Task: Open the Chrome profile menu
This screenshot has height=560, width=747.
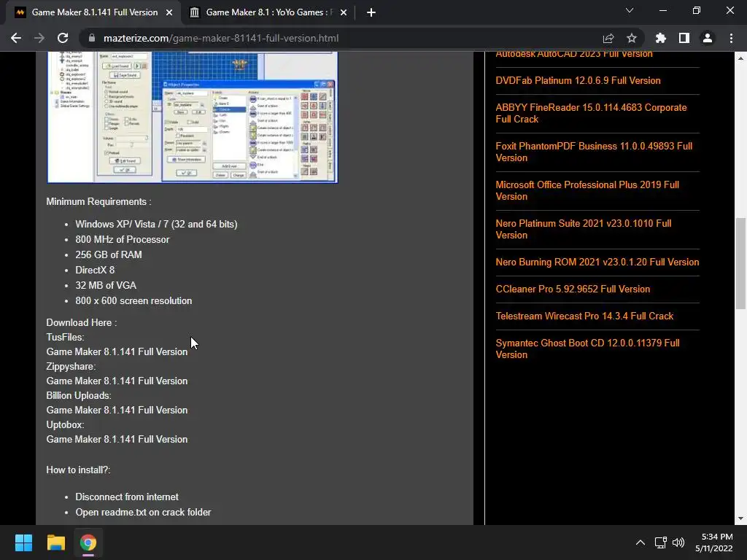Action: 708,38
